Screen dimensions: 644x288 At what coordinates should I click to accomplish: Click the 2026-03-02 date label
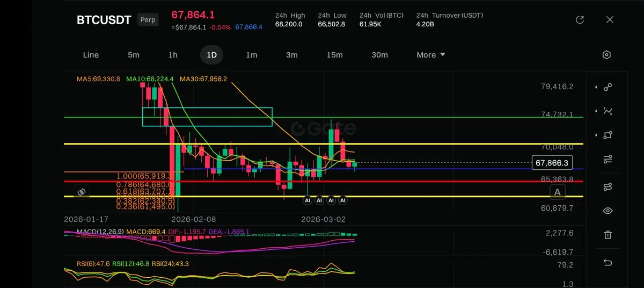[324, 219]
